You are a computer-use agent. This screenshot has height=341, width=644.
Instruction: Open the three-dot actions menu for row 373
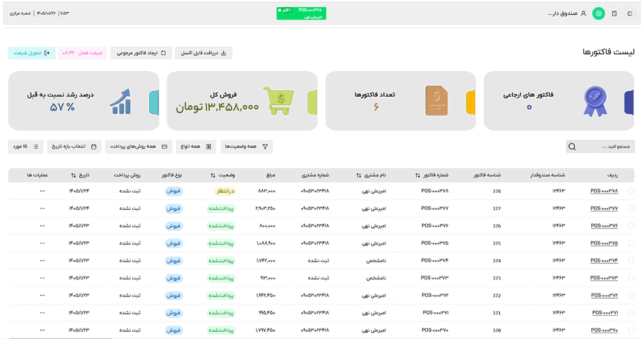point(42,278)
